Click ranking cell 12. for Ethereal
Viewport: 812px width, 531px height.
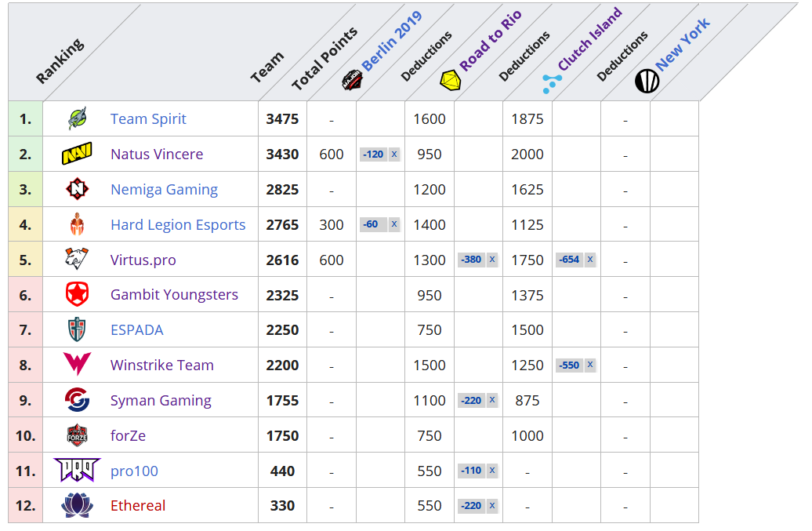pos(25,506)
